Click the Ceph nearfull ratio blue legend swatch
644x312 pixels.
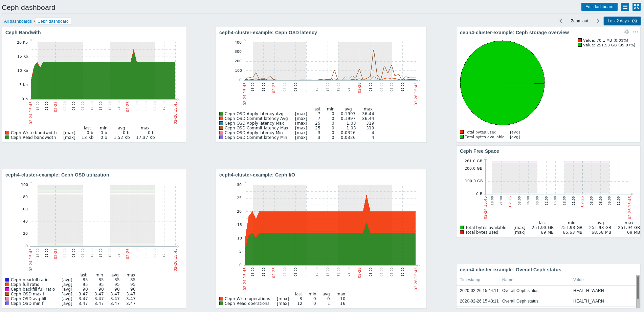(7, 280)
